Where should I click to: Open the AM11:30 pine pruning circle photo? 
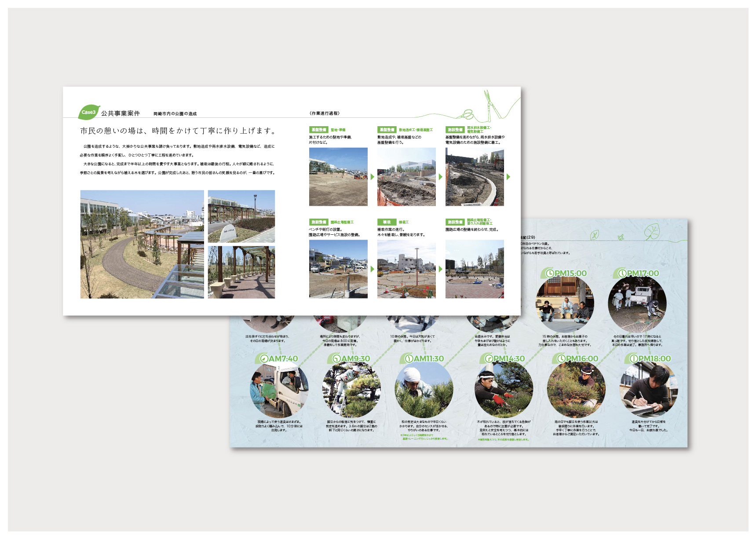click(424, 389)
